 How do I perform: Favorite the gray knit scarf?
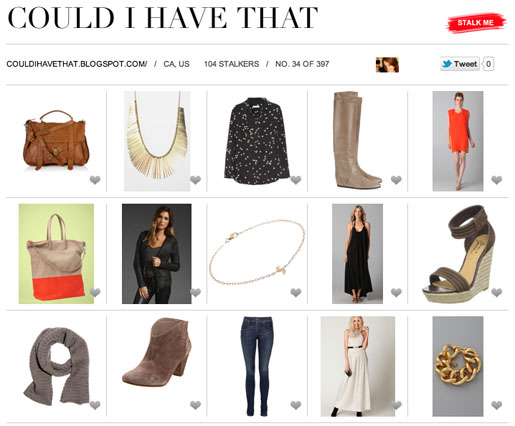pyautogui.click(x=95, y=405)
